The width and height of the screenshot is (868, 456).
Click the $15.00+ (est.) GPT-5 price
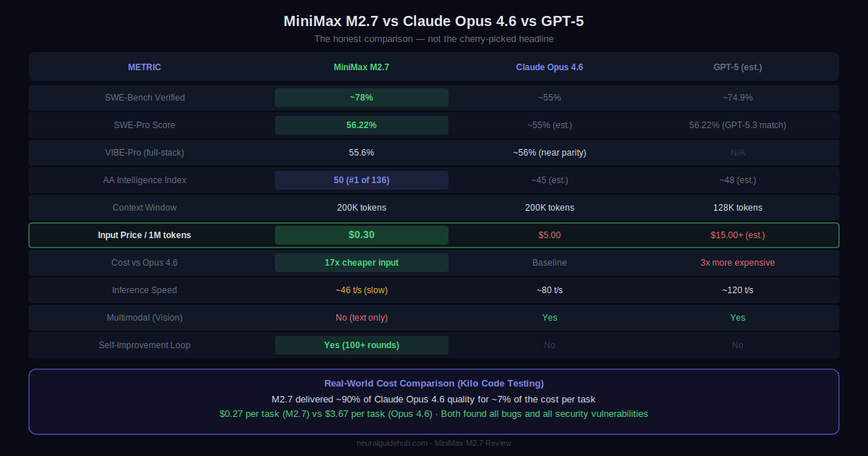[737, 235]
